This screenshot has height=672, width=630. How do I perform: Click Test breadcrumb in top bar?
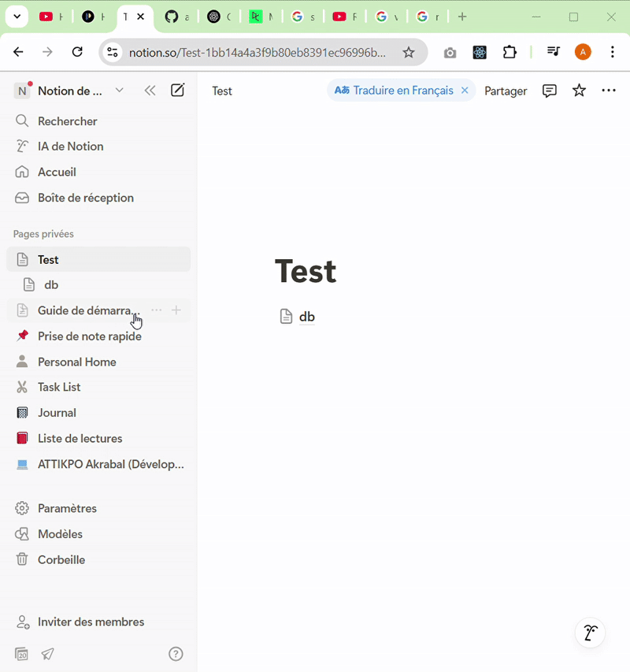222,91
